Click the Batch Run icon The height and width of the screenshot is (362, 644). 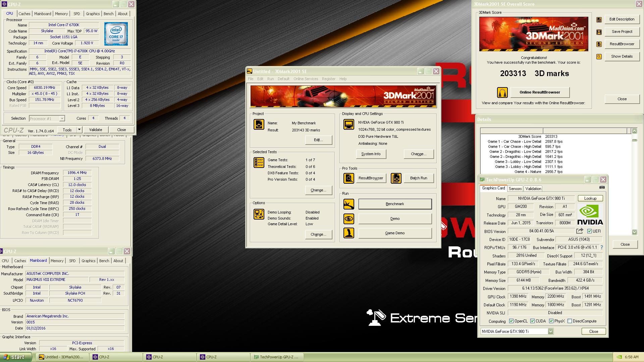(x=396, y=178)
